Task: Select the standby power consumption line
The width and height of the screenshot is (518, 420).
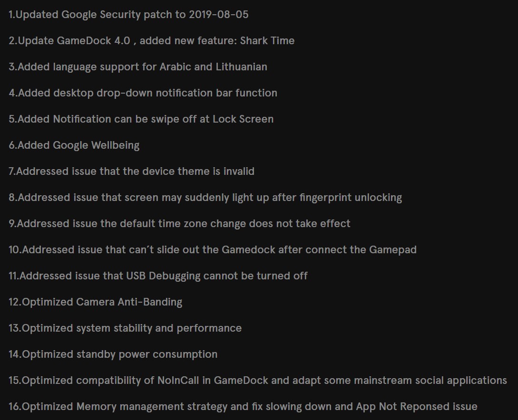Action: tap(113, 354)
